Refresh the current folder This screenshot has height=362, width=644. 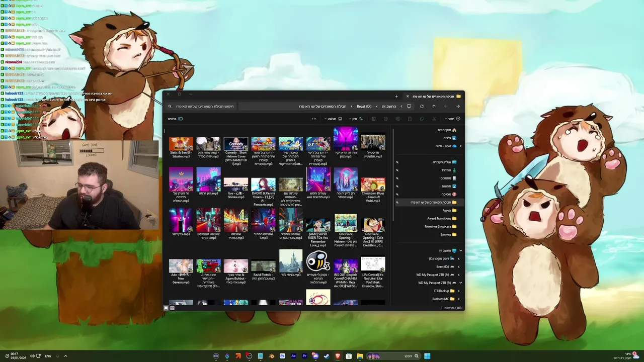coord(422,106)
